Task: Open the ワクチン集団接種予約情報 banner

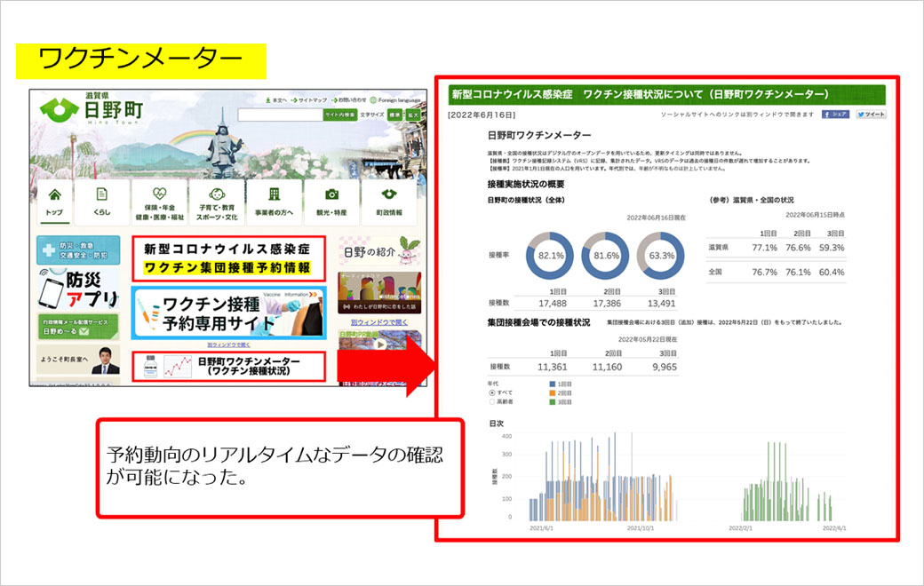Action: [228, 258]
